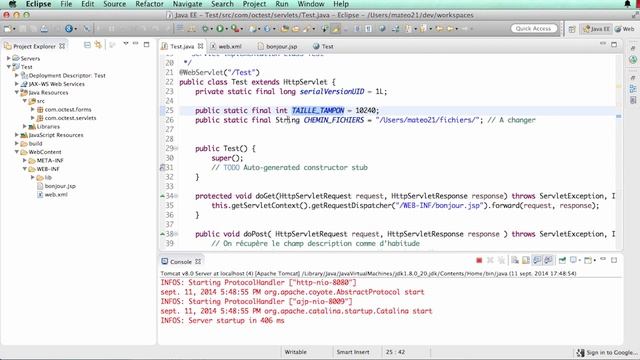Switch to the Web perspective
Screen dimensions: 640x360
coord(625,29)
